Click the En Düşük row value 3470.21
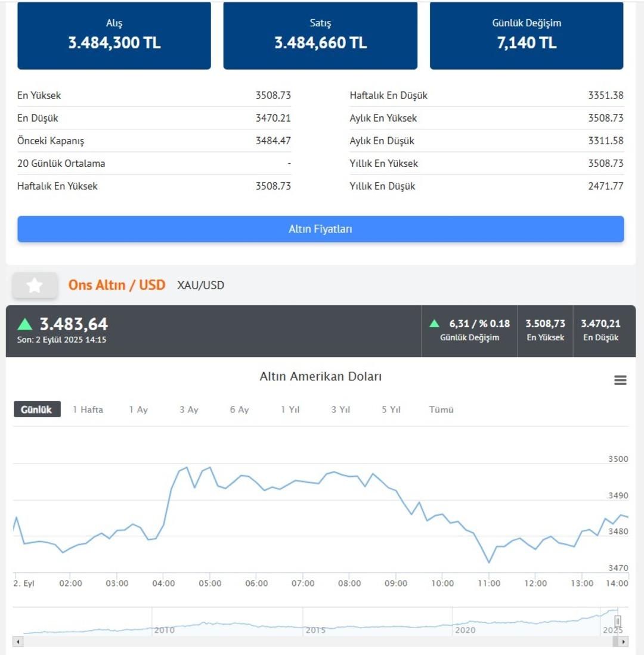 pos(273,118)
